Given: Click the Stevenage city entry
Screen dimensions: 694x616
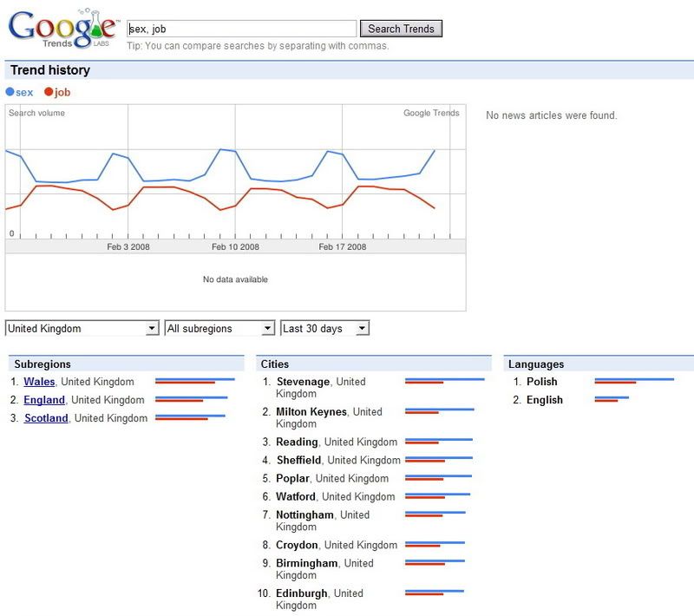Looking at the screenshot, I should (x=303, y=382).
